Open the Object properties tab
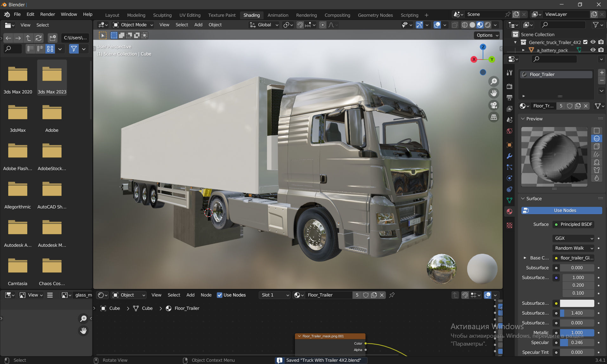Viewport: 607px width, 364px height. 509,145
